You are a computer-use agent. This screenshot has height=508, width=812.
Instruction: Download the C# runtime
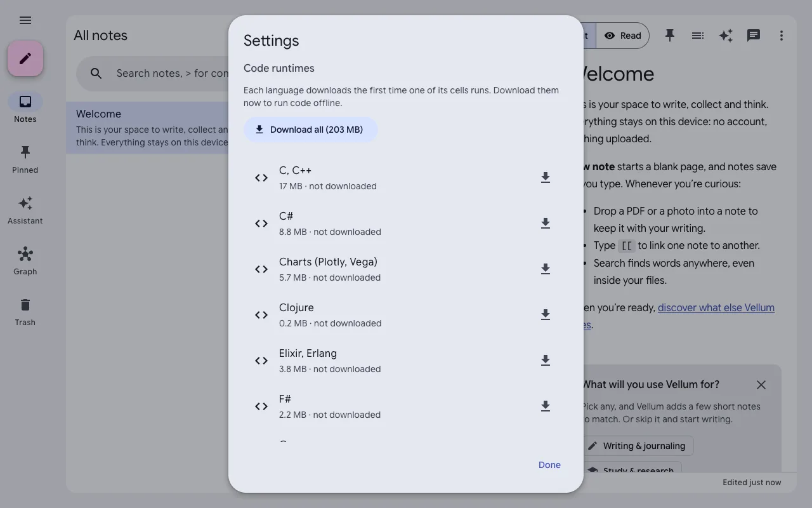click(x=545, y=224)
